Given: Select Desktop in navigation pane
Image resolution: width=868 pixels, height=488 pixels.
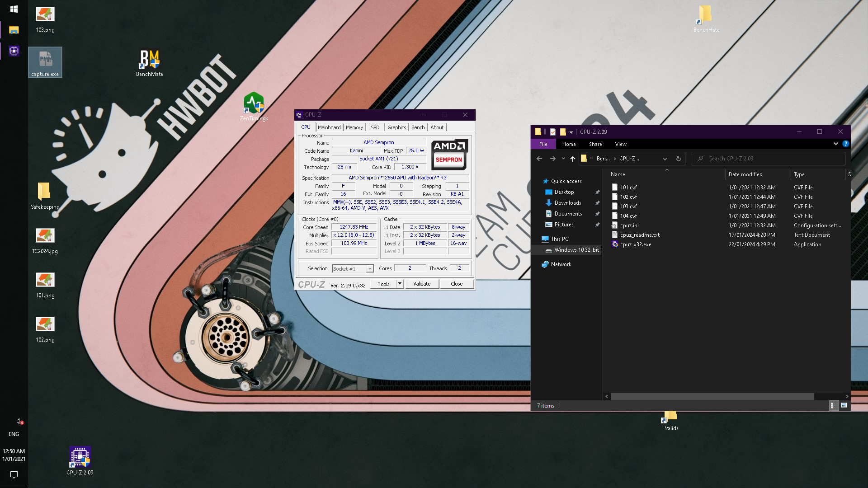Looking at the screenshot, I should (x=564, y=192).
